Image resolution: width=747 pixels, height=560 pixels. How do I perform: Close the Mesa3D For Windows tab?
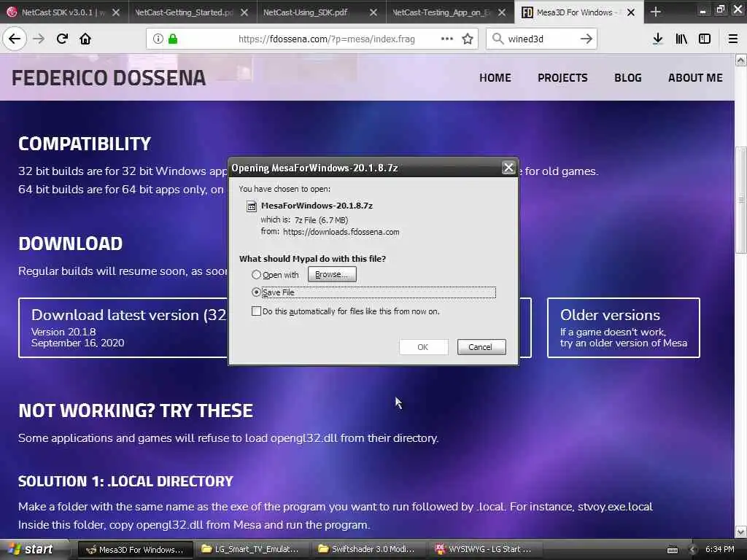pos(631,12)
